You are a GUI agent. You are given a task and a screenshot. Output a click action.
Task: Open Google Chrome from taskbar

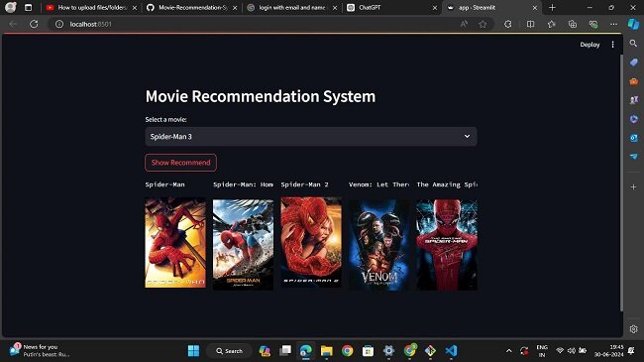pos(347,350)
